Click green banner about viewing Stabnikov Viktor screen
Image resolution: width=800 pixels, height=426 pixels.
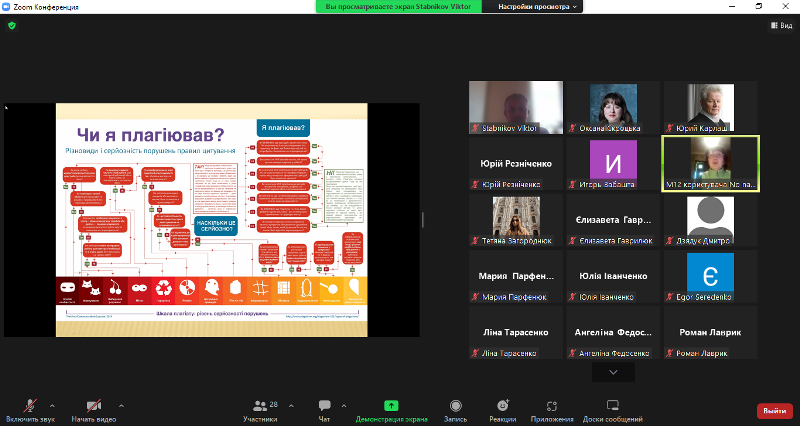tap(398, 7)
